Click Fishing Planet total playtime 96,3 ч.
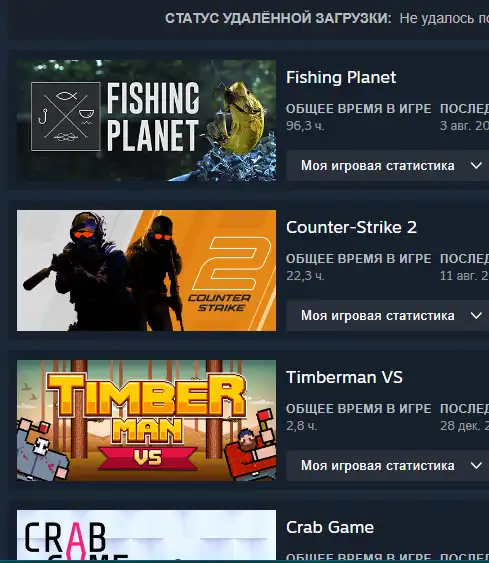This screenshot has width=489, height=563. coord(305,126)
